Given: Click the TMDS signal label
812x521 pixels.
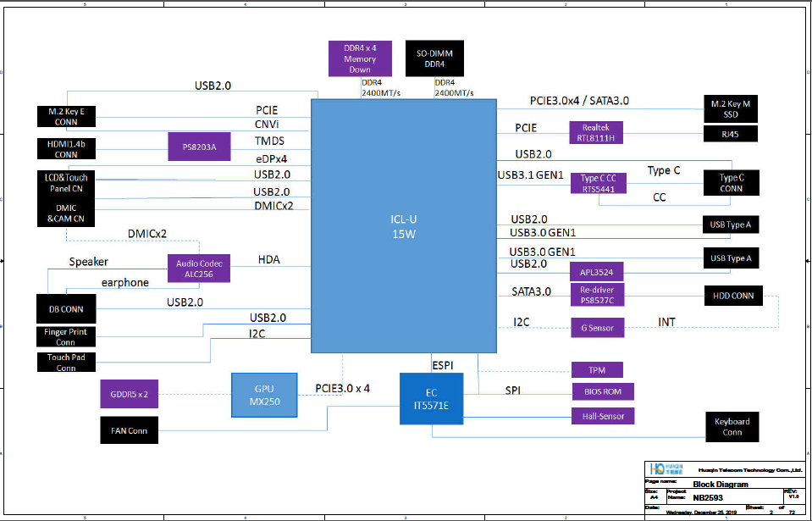Looking at the screenshot, I should pos(269,141).
